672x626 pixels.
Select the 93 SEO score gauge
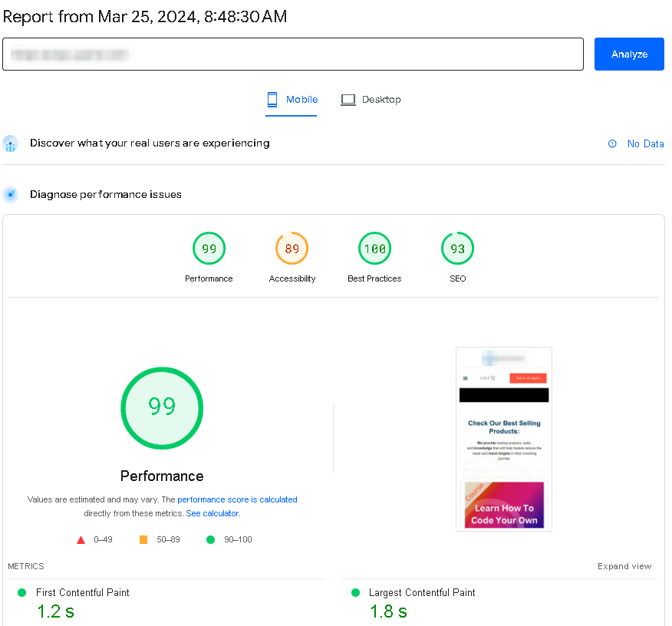pos(457,249)
